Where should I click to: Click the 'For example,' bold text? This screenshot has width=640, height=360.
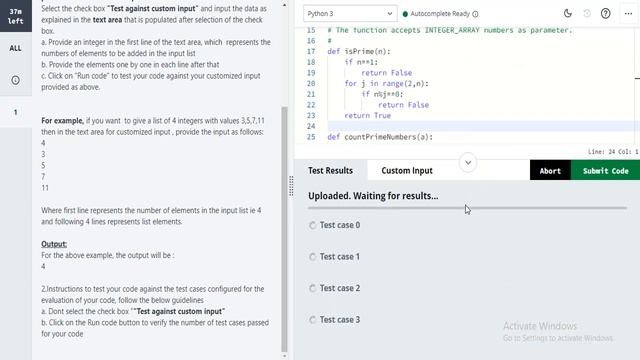pos(62,121)
